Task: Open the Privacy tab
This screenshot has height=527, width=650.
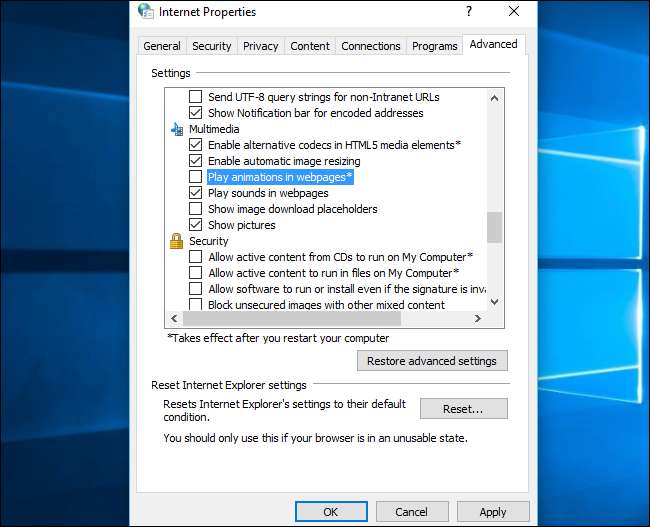Action: (261, 46)
